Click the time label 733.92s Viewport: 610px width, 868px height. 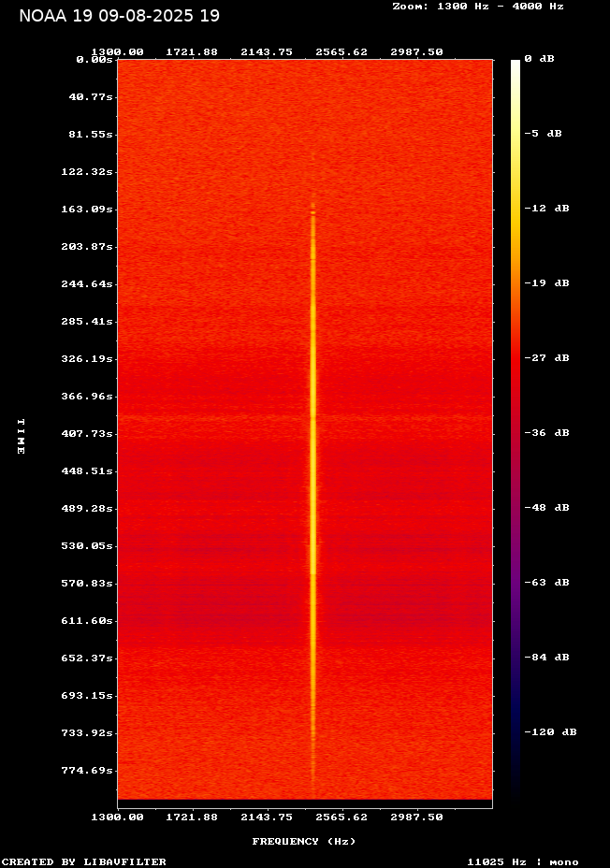click(87, 733)
